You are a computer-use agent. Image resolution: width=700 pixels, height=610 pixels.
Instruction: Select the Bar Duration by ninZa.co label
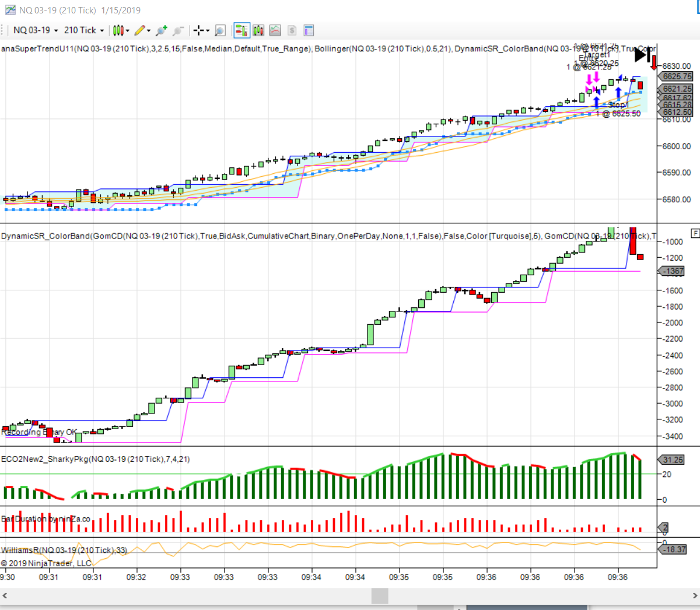click(x=46, y=518)
